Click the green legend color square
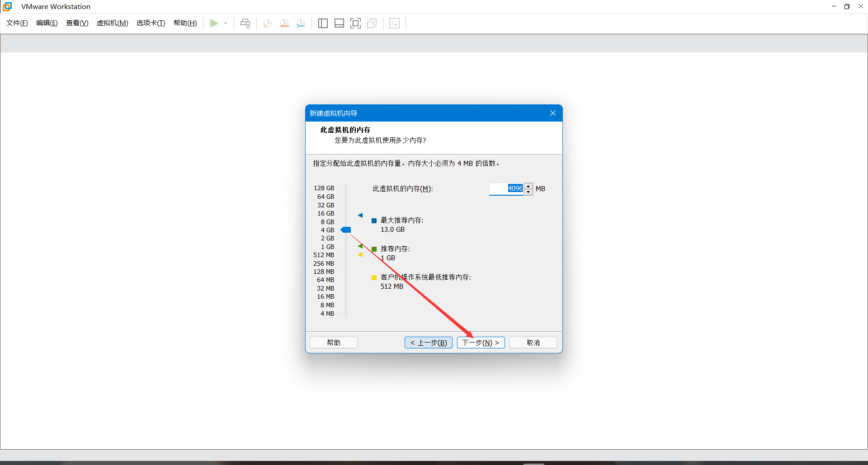Image resolution: width=868 pixels, height=465 pixels. pyautogui.click(x=374, y=249)
